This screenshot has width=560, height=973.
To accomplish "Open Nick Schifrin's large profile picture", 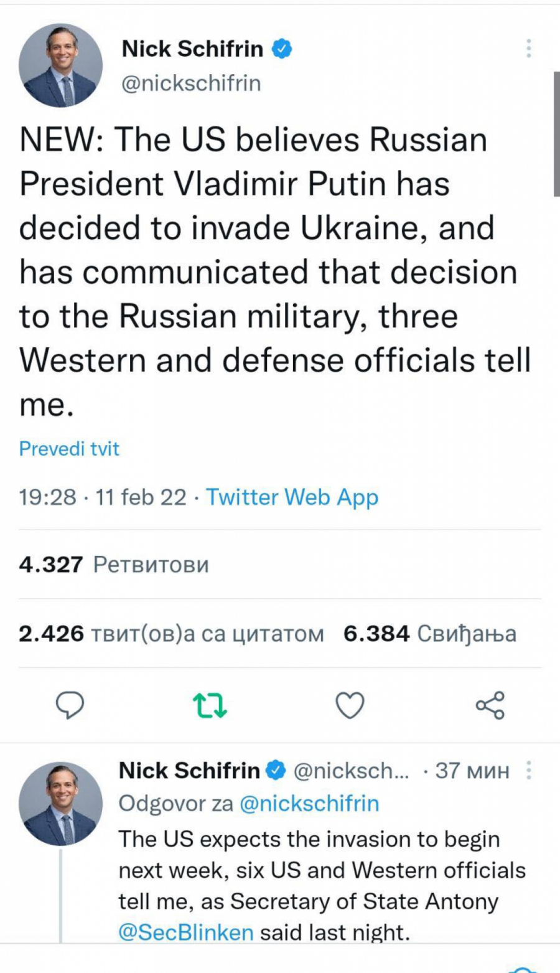I will coord(60,65).
